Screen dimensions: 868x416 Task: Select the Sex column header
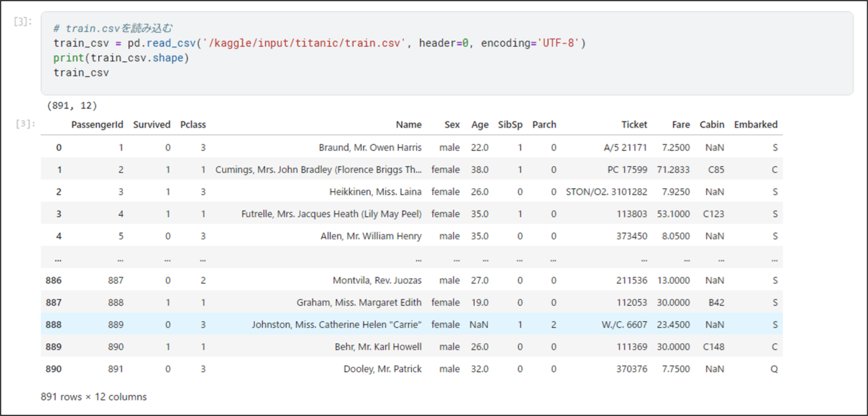tap(452, 125)
